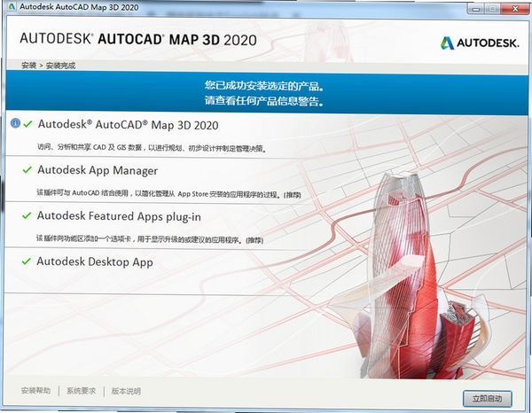Image resolution: width=532 pixels, height=413 pixels.
Task: Click the description text mentioning App Store
Action: [x=168, y=194]
